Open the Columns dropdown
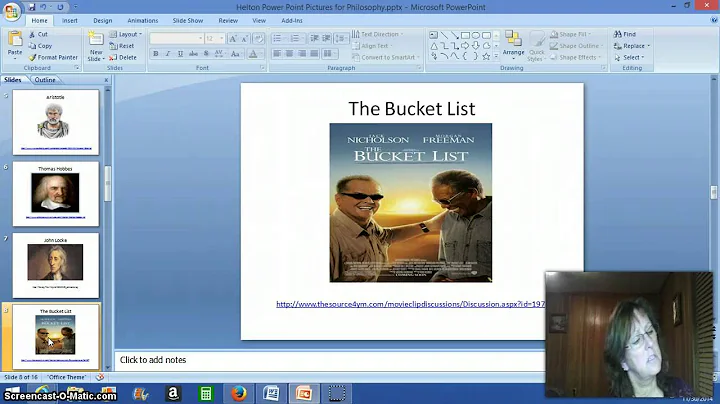 pos(329,54)
